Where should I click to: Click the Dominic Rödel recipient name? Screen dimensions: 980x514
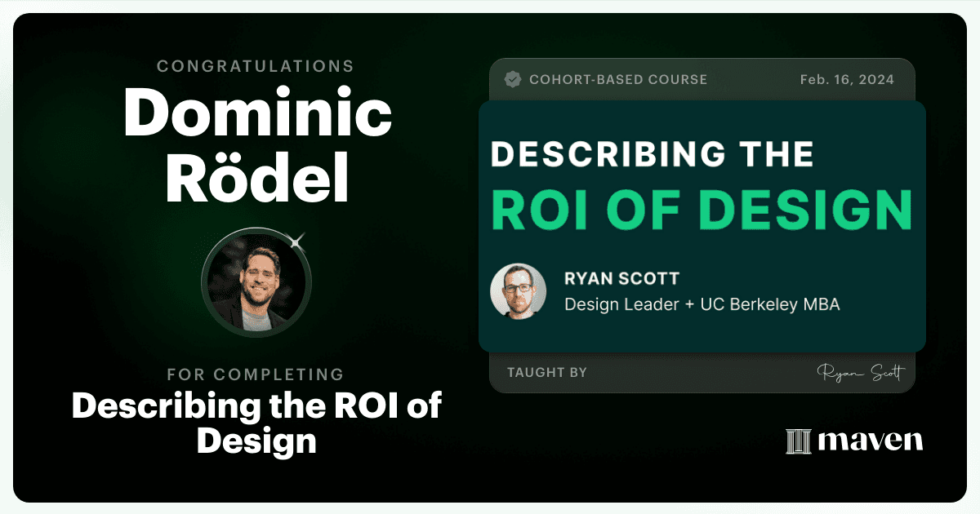tap(256, 151)
